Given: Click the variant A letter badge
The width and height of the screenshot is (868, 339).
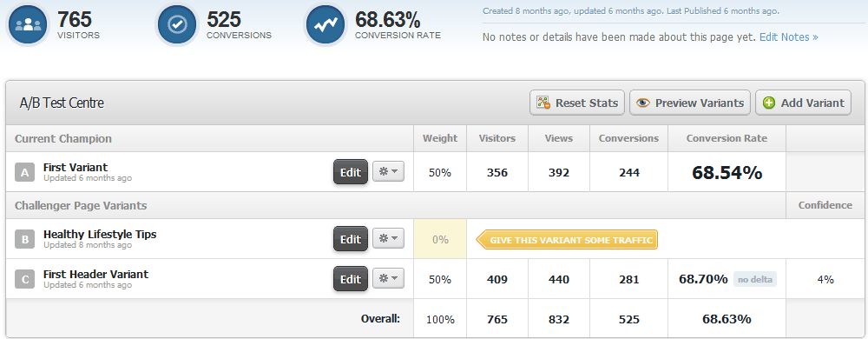Looking at the screenshot, I should click(25, 172).
